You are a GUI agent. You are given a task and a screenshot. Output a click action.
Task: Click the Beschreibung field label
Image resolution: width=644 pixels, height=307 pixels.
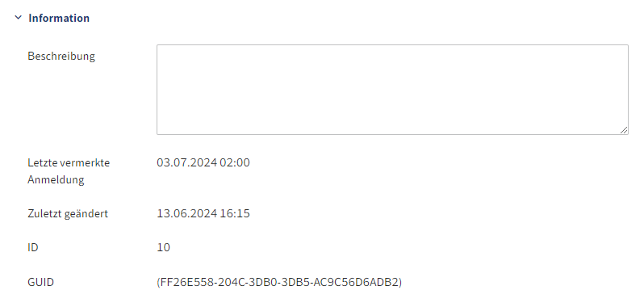click(x=61, y=56)
